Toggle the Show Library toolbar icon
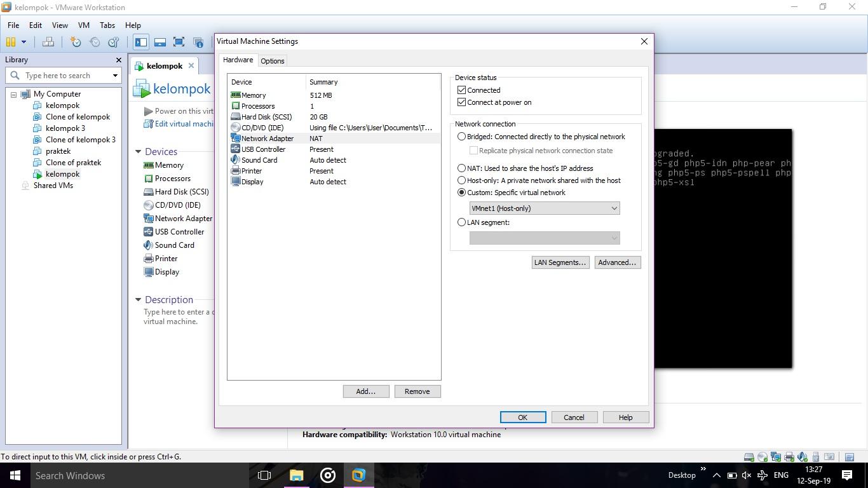Viewport: 868px width, 488px height. click(x=141, y=42)
